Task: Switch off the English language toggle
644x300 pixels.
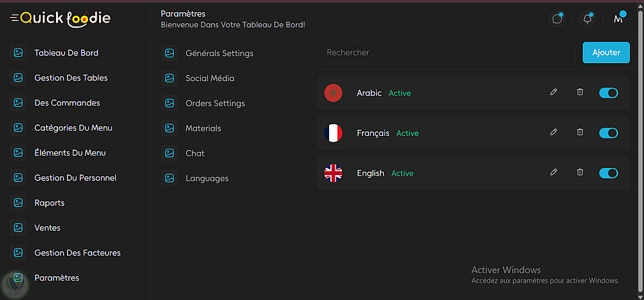Action: tap(608, 173)
